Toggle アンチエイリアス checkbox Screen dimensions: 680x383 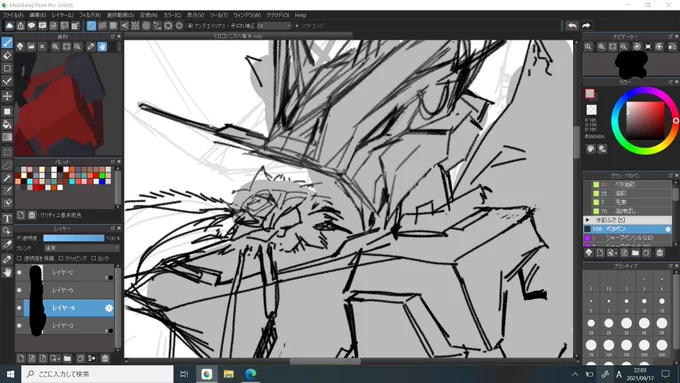point(190,26)
